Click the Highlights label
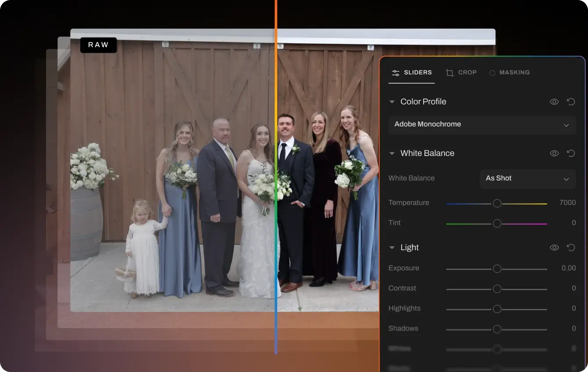588x372 pixels. click(404, 308)
